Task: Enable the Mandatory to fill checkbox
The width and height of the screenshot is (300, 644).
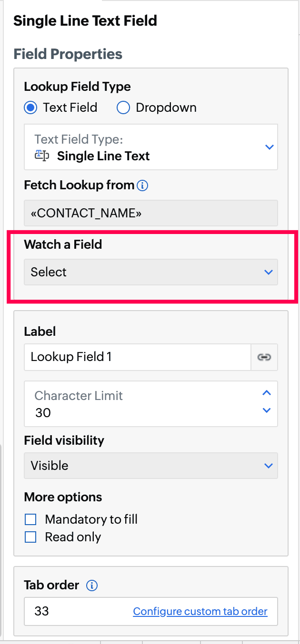Action: [x=30, y=519]
